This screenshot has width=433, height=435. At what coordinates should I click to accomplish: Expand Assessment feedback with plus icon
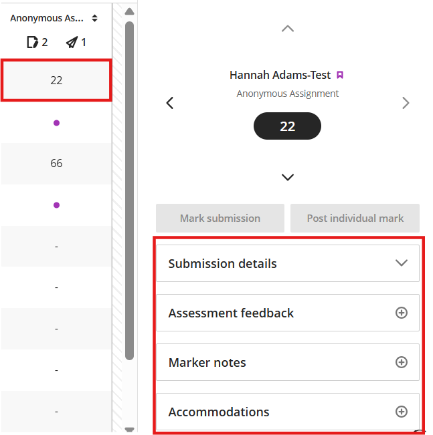point(401,313)
